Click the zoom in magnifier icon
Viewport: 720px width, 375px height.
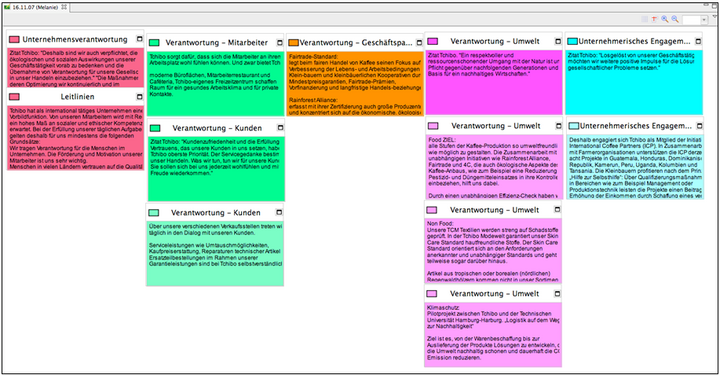(x=664, y=19)
